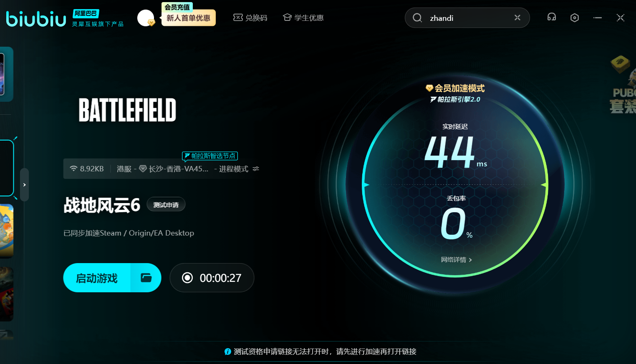Minimize the biubiu window
Image resolution: width=636 pixels, height=364 pixels.
tap(598, 18)
